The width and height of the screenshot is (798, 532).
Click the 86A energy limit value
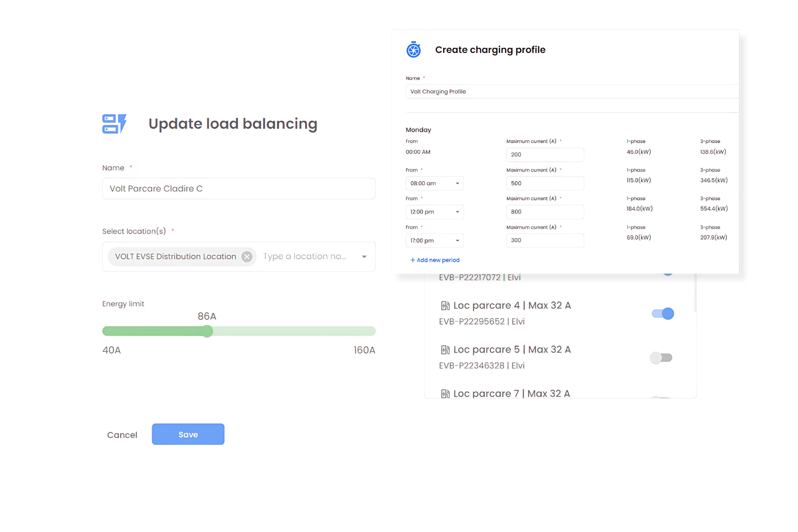pos(207,316)
